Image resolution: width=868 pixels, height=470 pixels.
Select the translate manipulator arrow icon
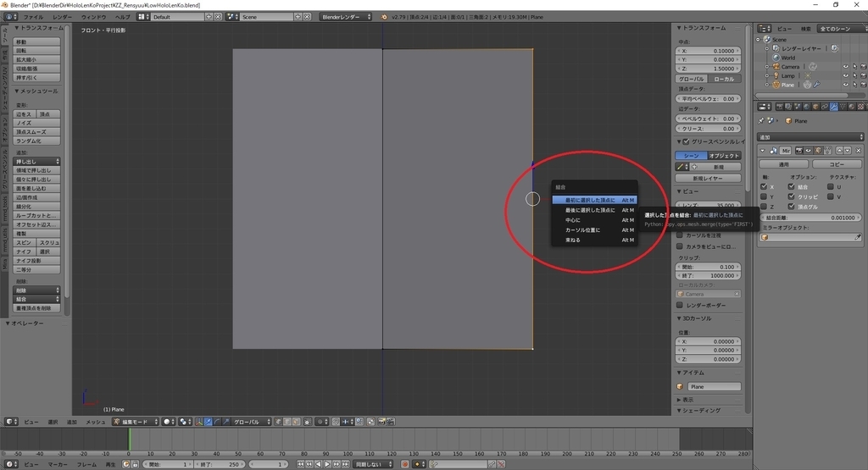(209, 422)
